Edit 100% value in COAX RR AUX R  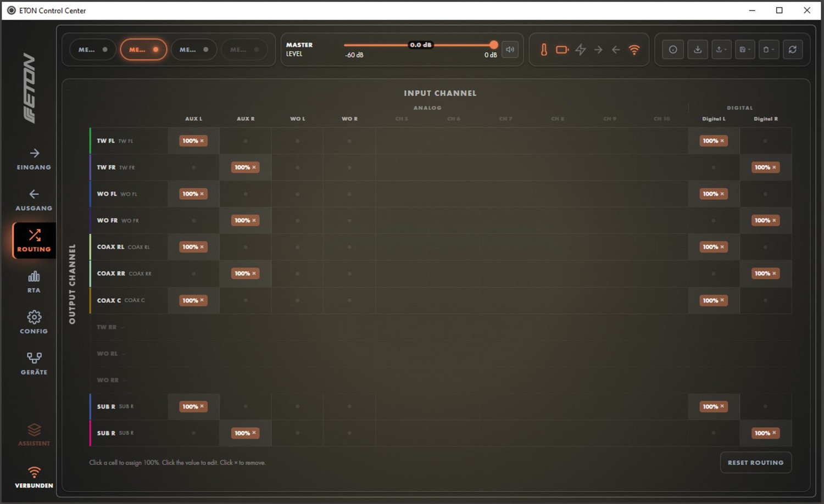point(242,273)
